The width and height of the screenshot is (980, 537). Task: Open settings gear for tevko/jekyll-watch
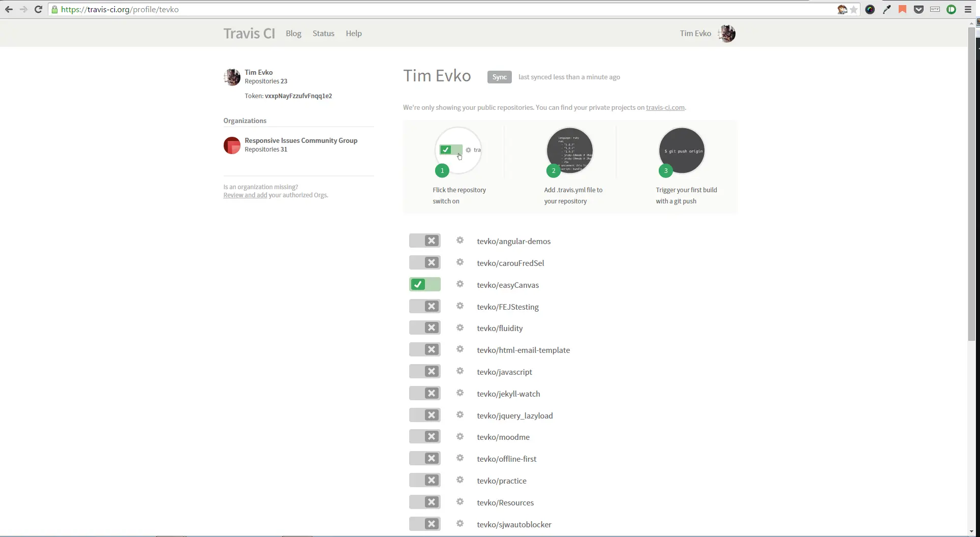(460, 393)
